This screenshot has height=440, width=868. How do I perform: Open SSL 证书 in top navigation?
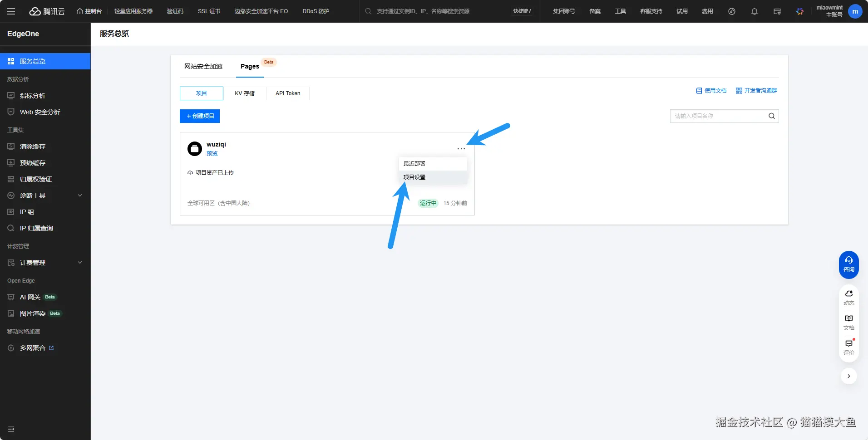tap(209, 11)
